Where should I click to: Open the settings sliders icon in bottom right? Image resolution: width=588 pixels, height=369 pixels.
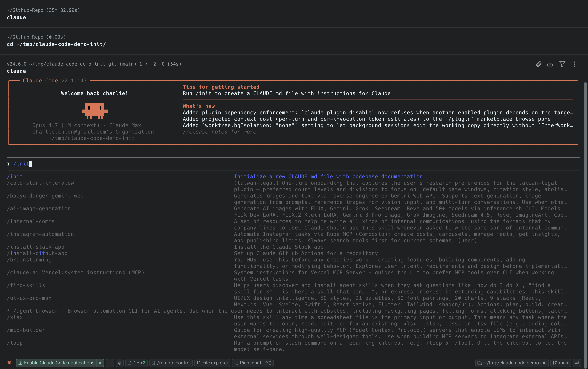[577, 363]
